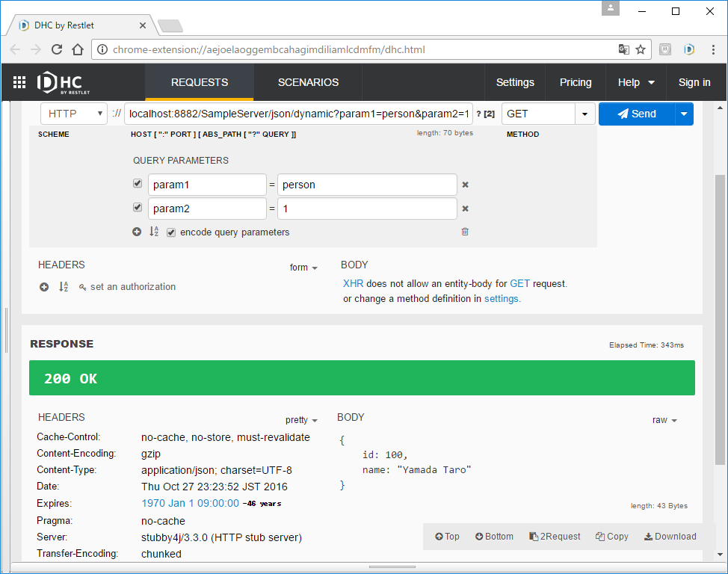Click the page vertical scrollbar thumb
Viewport: 728px width, 574px height.
(720, 319)
